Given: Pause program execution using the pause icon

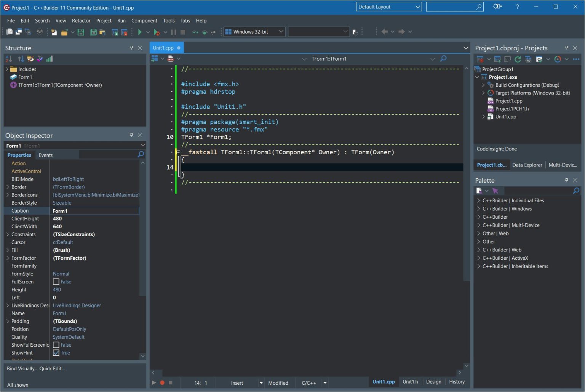Looking at the screenshot, I should [173, 32].
